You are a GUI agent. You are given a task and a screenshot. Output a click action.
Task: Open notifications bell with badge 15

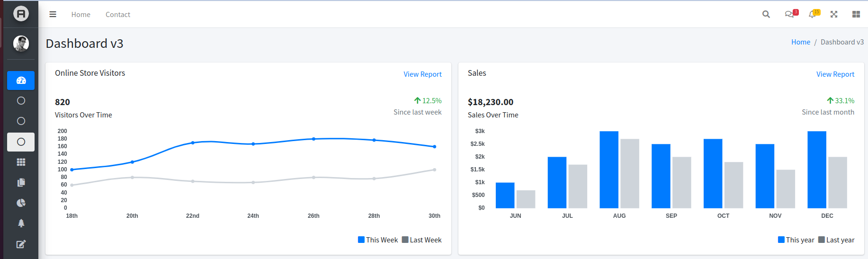pyautogui.click(x=814, y=14)
